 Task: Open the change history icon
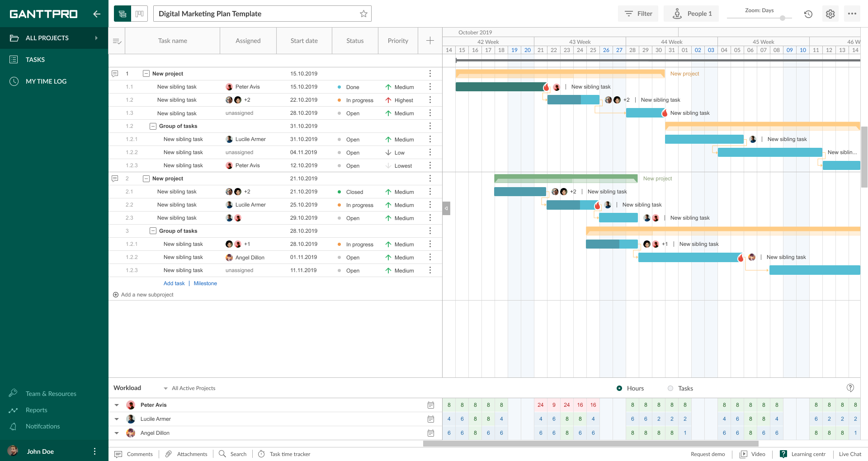[808, 14]
